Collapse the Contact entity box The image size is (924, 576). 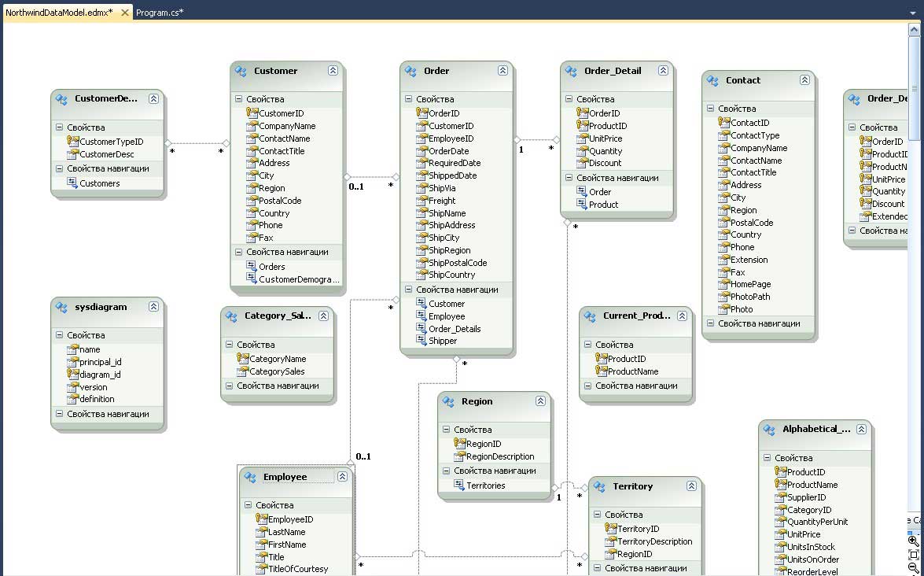click(804, 80)
